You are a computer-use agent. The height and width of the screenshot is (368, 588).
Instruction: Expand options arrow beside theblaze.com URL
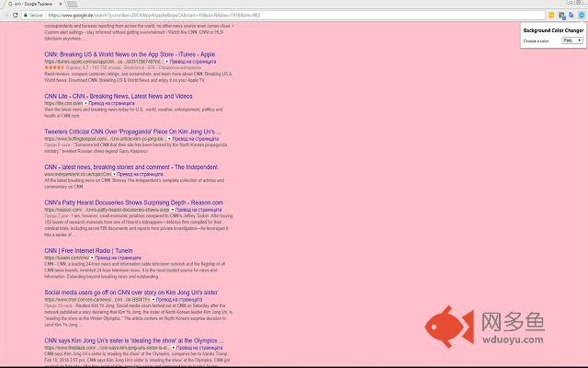click(x=174, y=348)
